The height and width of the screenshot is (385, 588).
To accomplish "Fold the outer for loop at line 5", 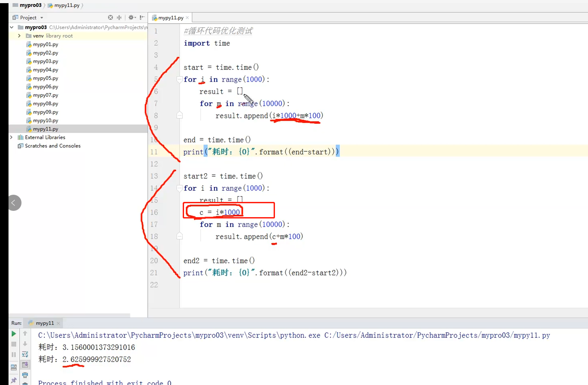I will click(x=180, y=80).
